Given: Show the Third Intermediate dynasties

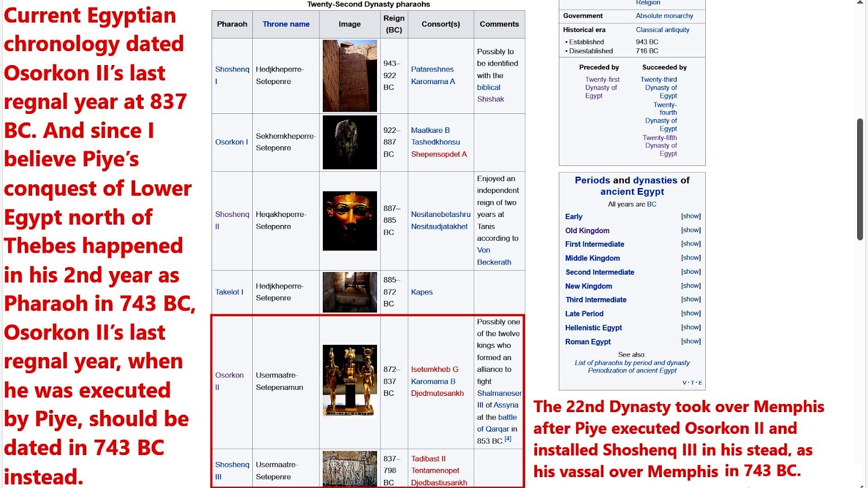Looking at the screenshot, I should 691,299.
